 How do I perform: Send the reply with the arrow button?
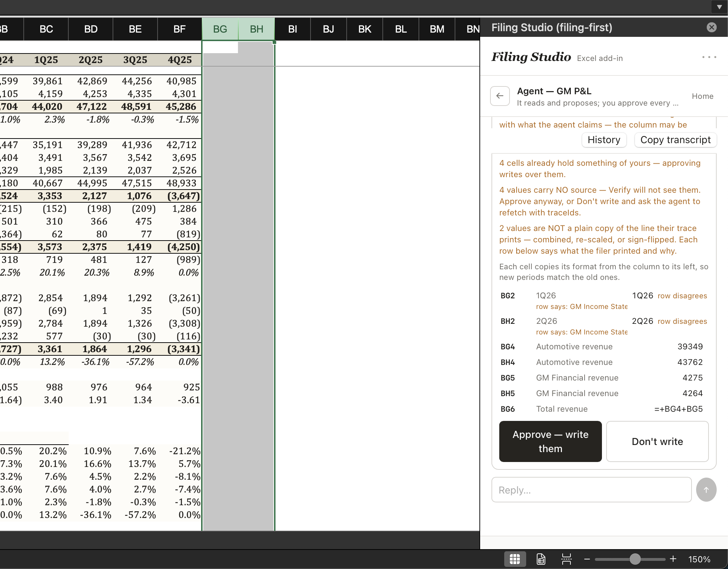tap(706, 490)
